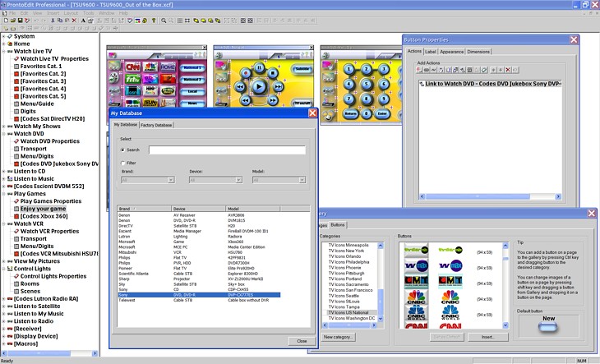Select the CNBC logo in the Gallery buttons list
The image size is (600, 364).
[414, 298]
